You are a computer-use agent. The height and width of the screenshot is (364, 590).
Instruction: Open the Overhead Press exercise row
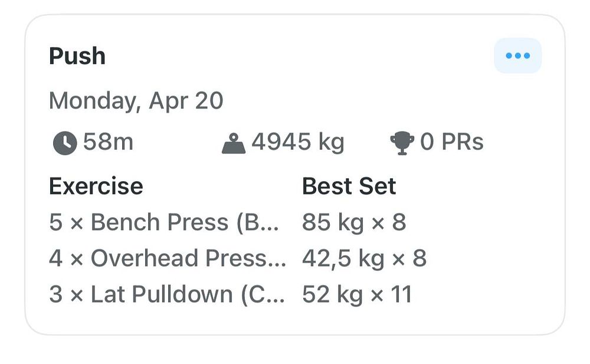(159, 258)
